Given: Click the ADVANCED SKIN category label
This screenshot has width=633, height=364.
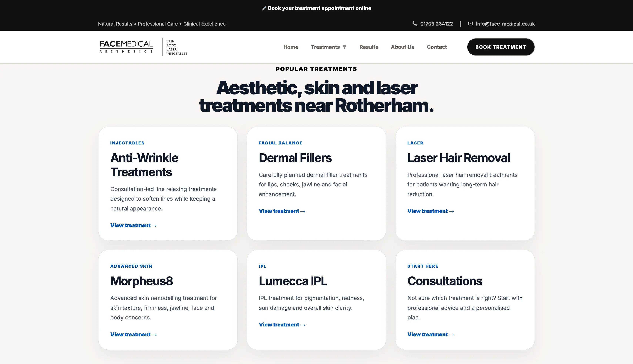Looking at the screenshot, I should [131, 266].
